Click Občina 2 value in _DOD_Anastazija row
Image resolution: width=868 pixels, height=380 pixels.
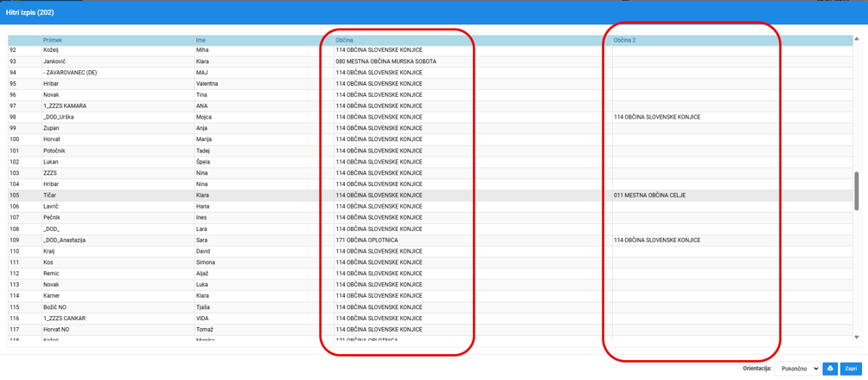click(657, 240)
